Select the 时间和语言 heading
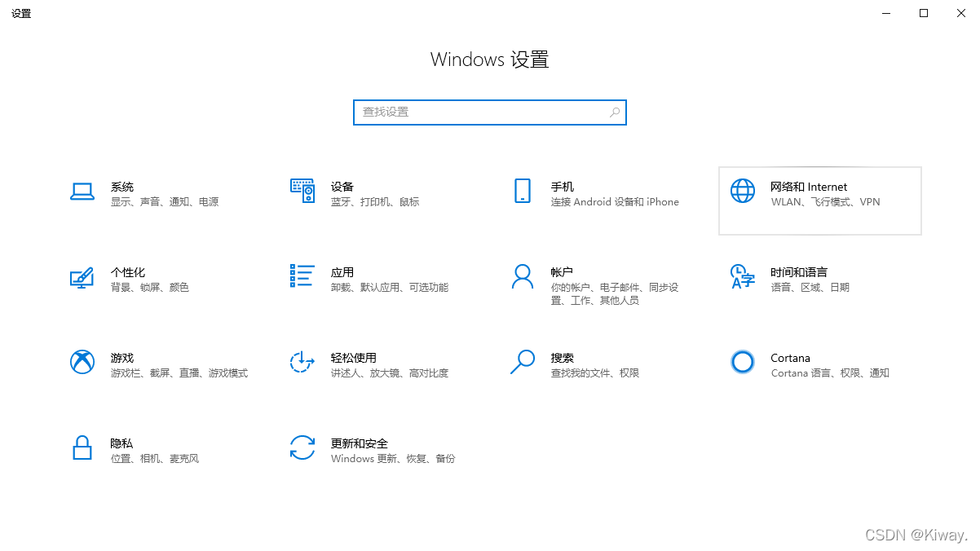This screenshot has height=551, width=980. pos(799,272)
